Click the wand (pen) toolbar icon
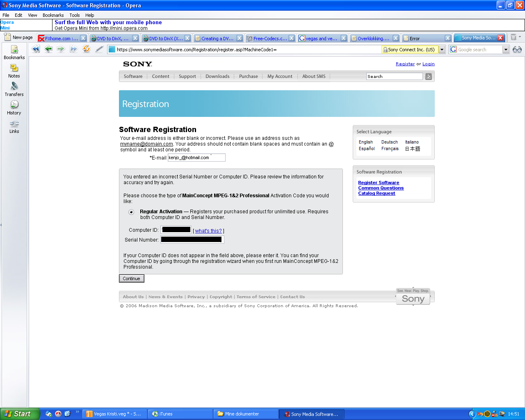525x420 pixels. coord(99,49)
